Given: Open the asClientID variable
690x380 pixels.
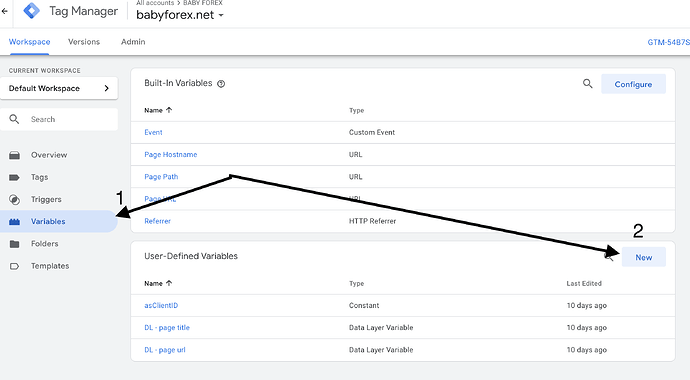Looking at the screenshot, I should 161,305.
